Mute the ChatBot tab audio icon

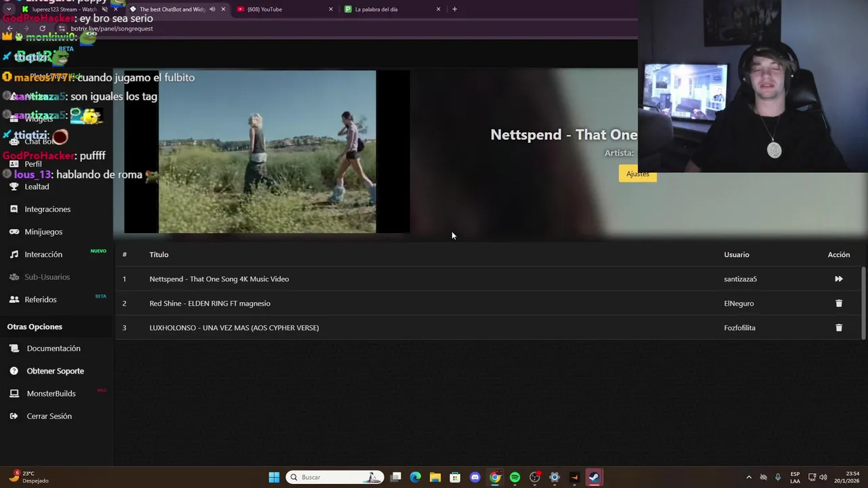[212, 9]
